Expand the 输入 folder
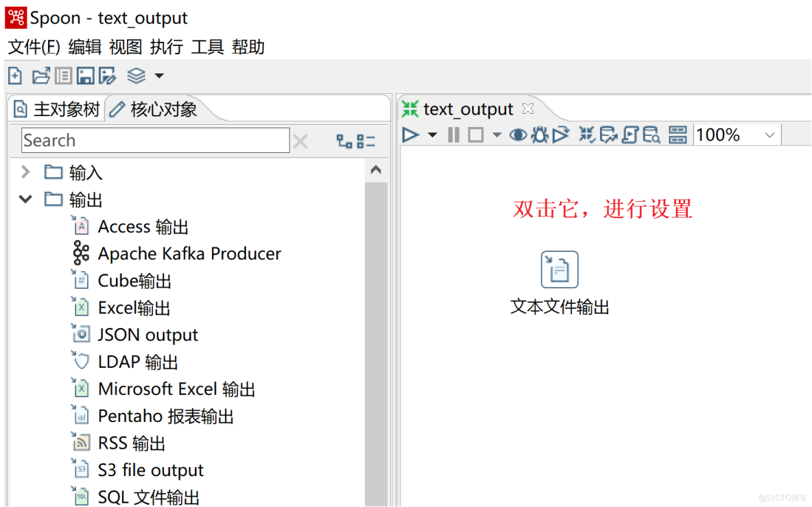 point(25,172)
